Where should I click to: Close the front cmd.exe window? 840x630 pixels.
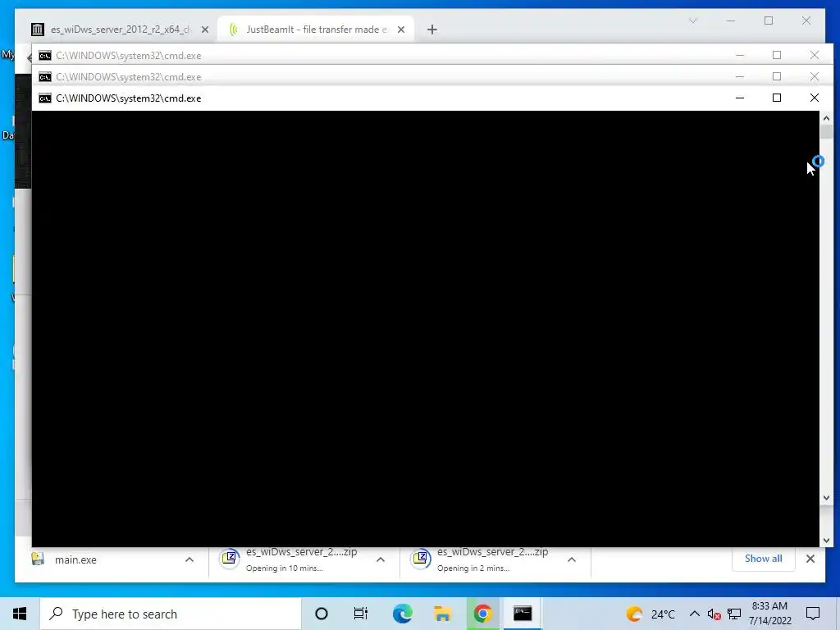[x=815, y=98]
